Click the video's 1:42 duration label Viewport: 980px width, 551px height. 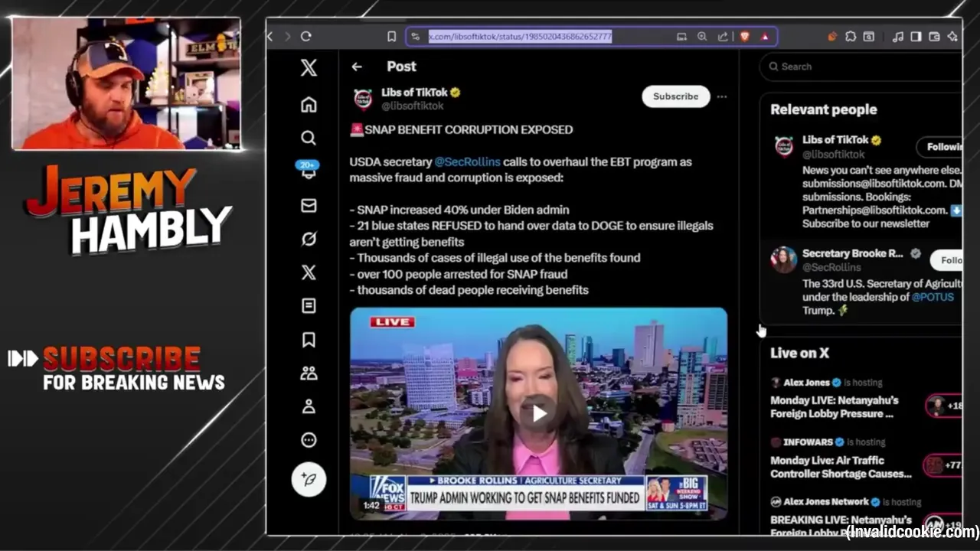pos(371,505)
